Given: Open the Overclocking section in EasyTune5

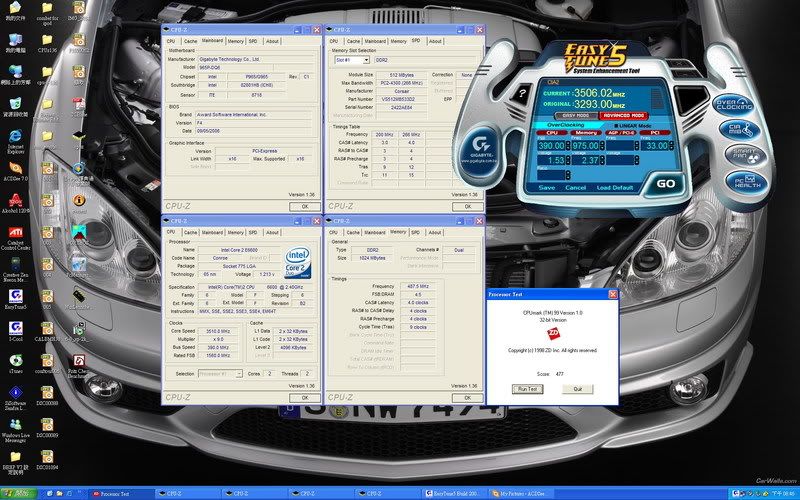Looking at the screenshot, I should (x=733, y=105).
